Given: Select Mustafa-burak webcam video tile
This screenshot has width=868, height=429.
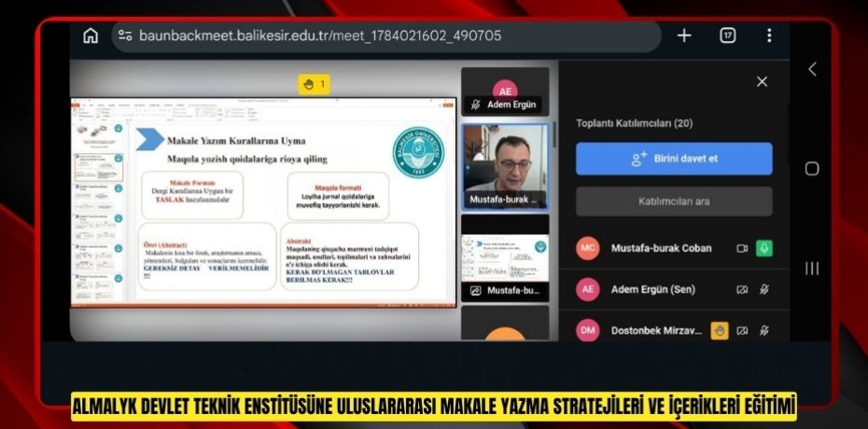Looking at the screenshot, I should (x=505, y=166).
